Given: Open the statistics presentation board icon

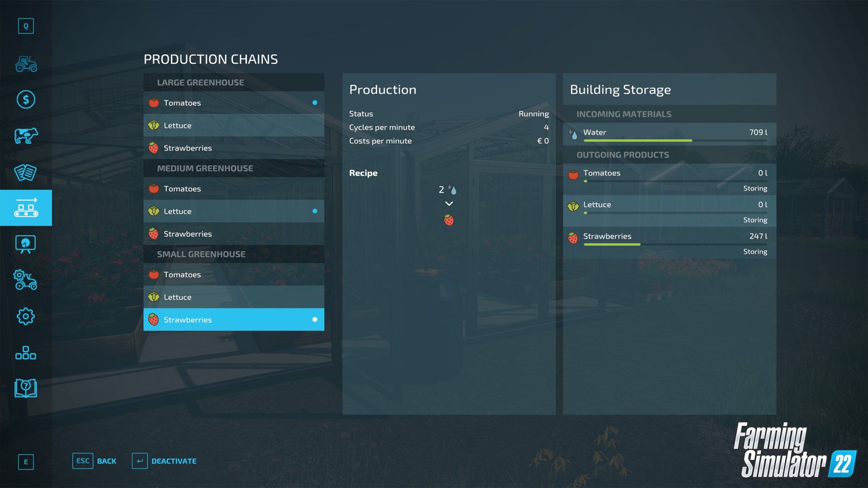Looking at the screenshot, I should point(26,244).
